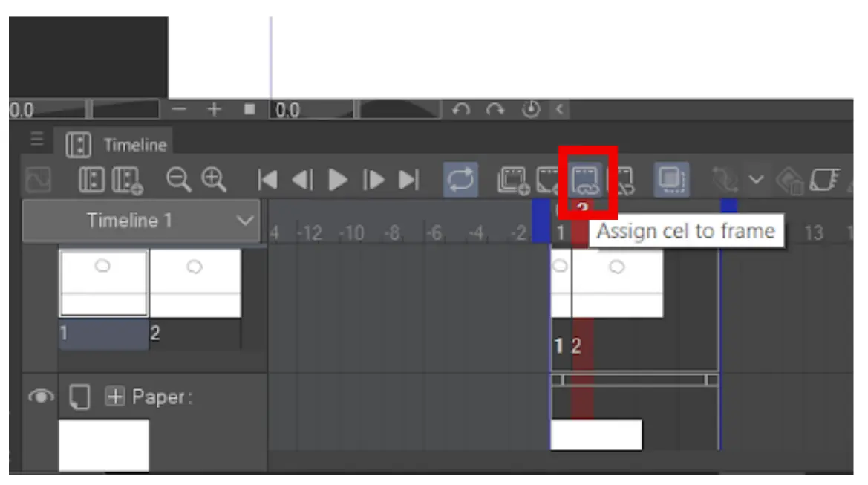
Task: Expand the keyframe options chevron
Action: (x=756, y=180)
